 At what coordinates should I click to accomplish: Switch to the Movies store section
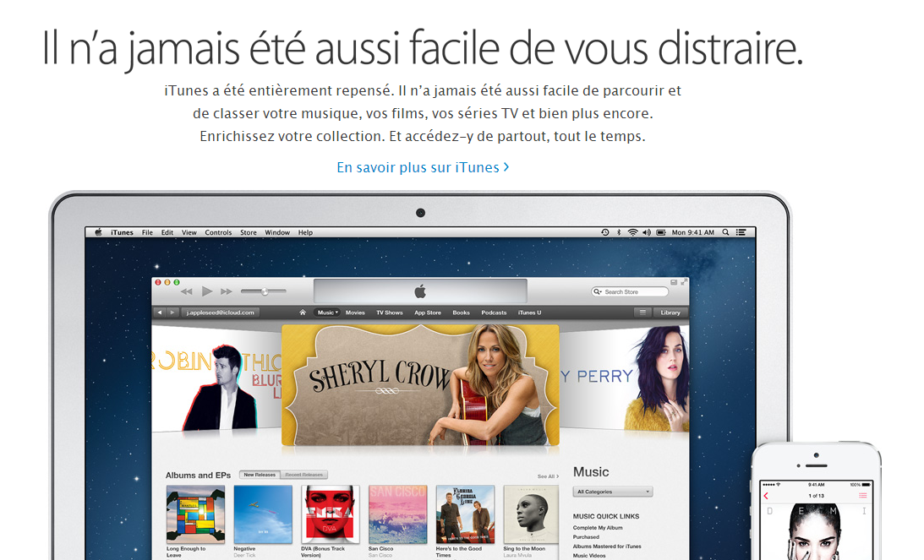coord(355,313)
